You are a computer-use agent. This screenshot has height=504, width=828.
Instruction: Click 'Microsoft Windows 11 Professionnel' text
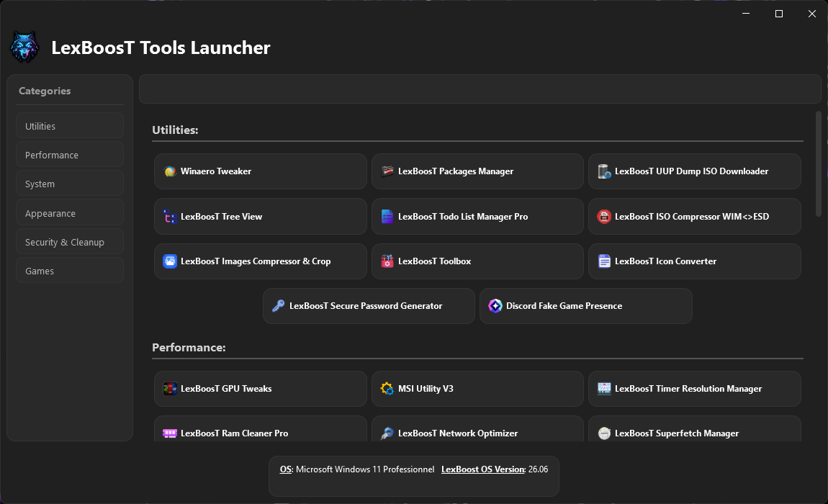click(365, 469)
